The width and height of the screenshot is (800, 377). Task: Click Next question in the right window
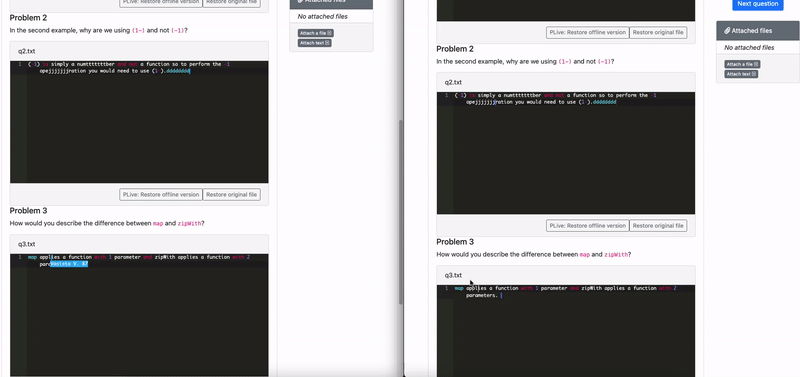click(x=758, y=4)
